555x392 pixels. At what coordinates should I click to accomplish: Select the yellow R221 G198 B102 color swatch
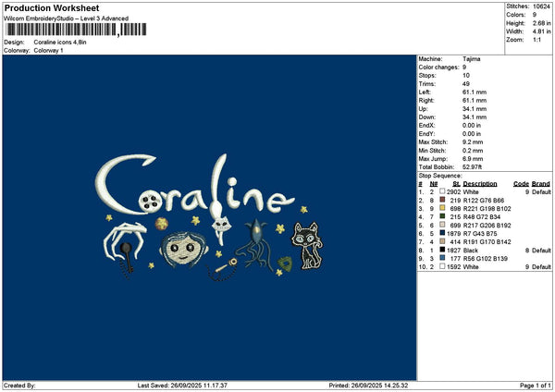click(442, 208)
